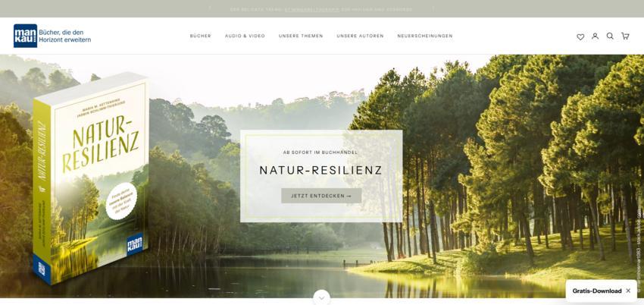
Task: Open the wishlist heart icon
Action: tap(580, 36)
